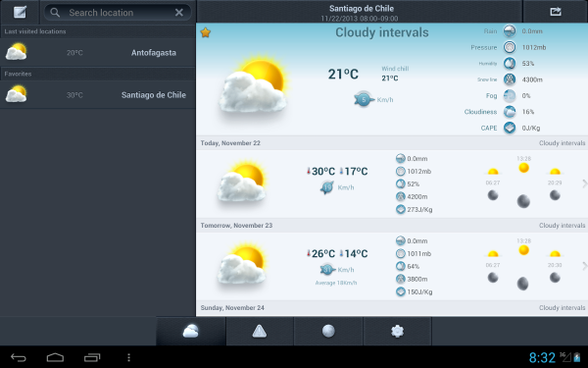Tap the Cloudiness icon showing 16%

(510, 112)
